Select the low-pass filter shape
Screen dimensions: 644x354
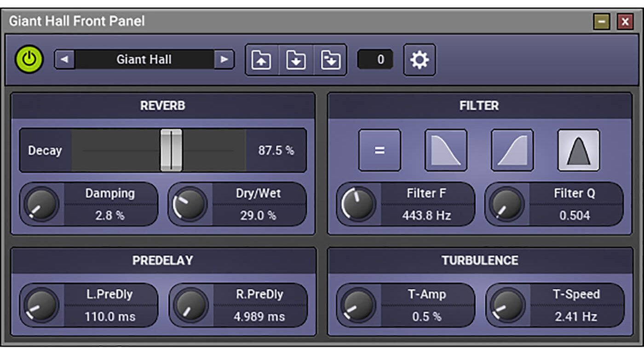(x=446, y=150)
